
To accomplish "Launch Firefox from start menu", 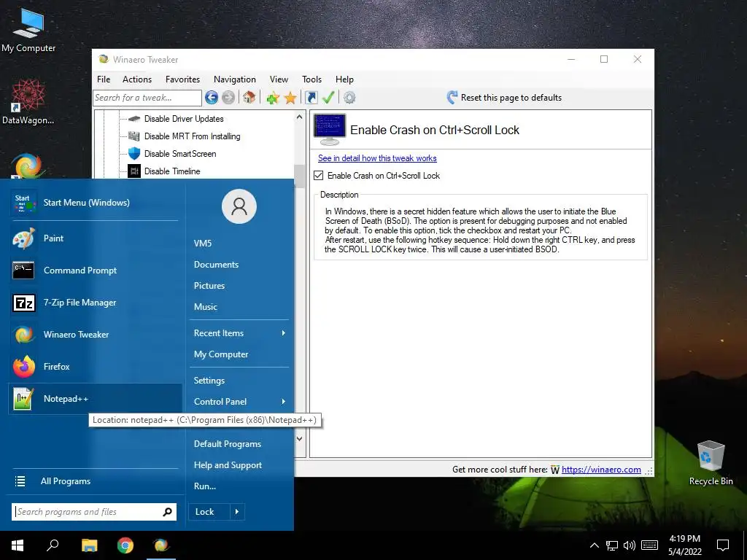I will [95, 367].
